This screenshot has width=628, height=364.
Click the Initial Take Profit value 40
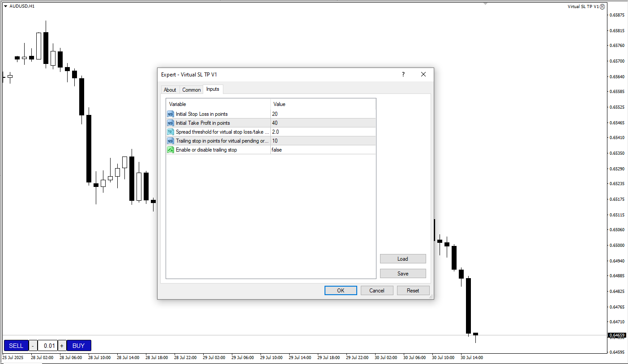click(x=275, y=123)
